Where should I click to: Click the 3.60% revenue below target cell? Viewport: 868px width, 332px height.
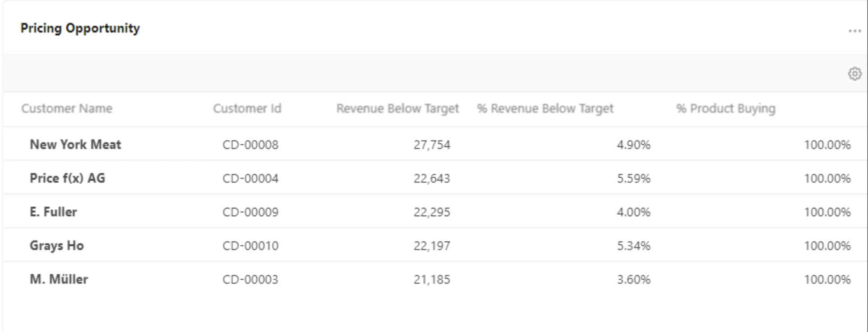tap(633, 280)
